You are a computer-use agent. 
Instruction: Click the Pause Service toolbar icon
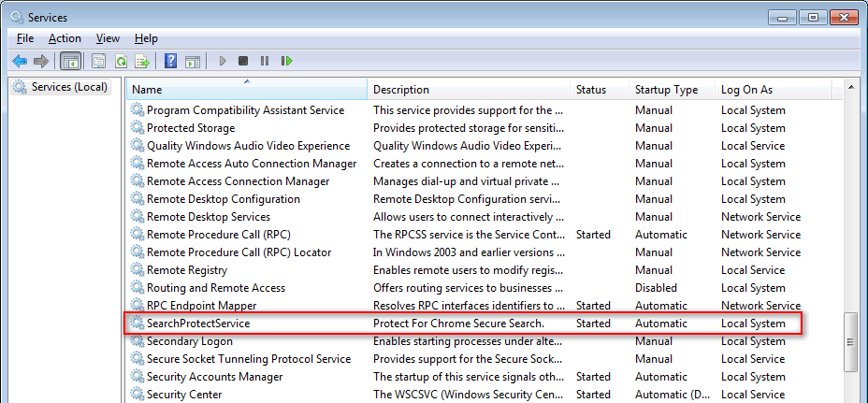265,61
